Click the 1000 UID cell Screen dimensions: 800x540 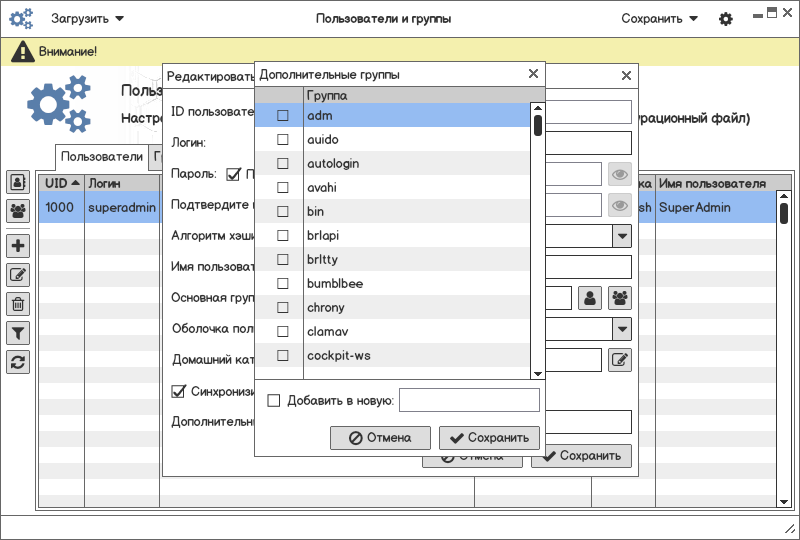[x=62, y=207]
